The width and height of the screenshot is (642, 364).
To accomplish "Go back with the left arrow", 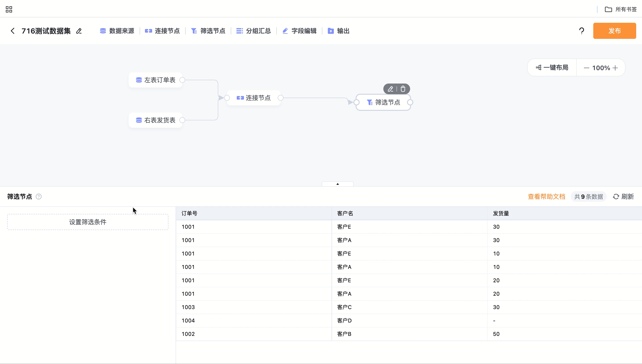I will click(13, 31).
